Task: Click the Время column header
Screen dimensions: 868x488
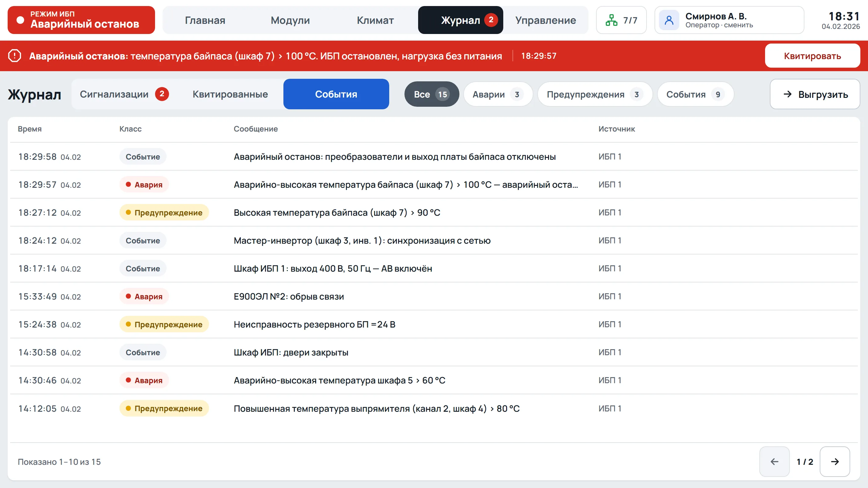Action: (30, 129)
